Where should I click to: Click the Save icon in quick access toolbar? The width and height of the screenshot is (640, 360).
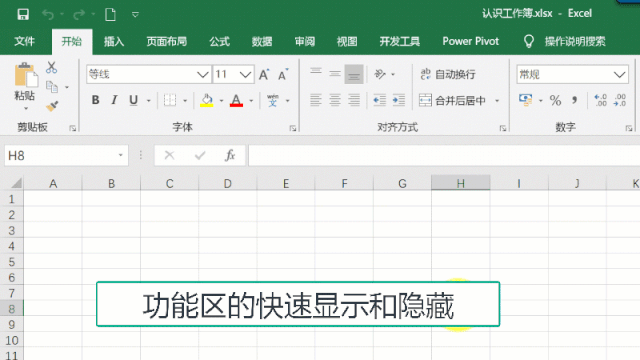[23, 15]
